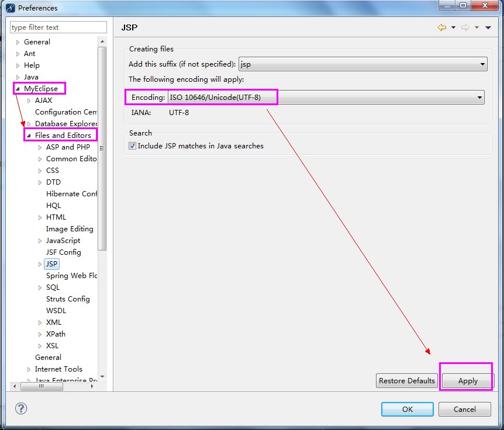The image size is (504, 430).
Task: Select the Files and Editors tree item
Action: [63, 135]
